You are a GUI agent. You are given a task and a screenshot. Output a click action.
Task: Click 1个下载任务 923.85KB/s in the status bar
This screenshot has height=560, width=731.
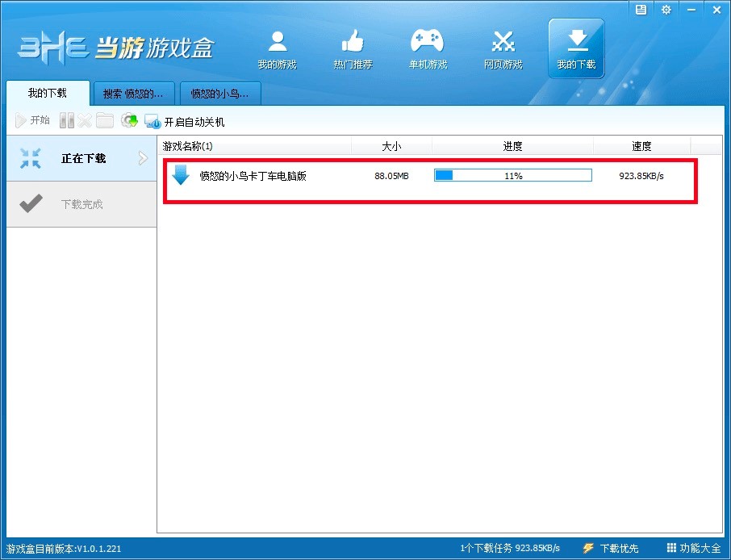coord(510,548)
